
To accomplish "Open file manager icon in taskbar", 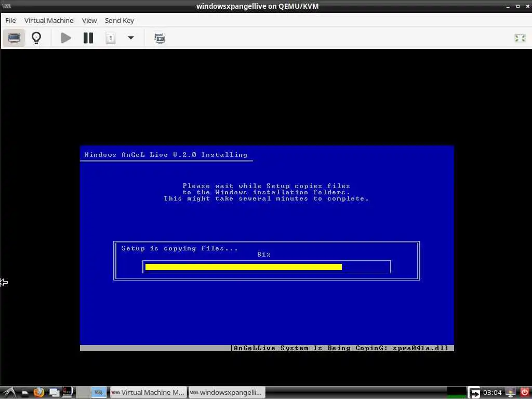I will [24, 393].
